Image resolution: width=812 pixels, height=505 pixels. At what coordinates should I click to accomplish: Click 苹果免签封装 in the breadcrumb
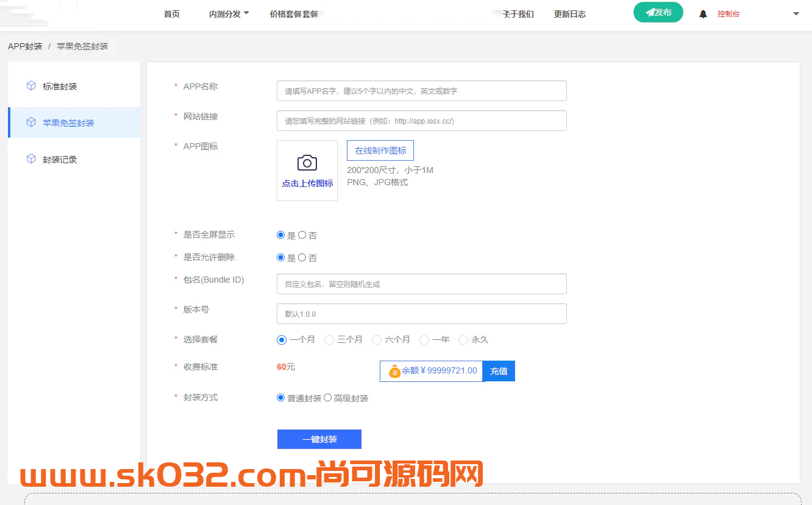pyautogui.click(x=82, y=46)
